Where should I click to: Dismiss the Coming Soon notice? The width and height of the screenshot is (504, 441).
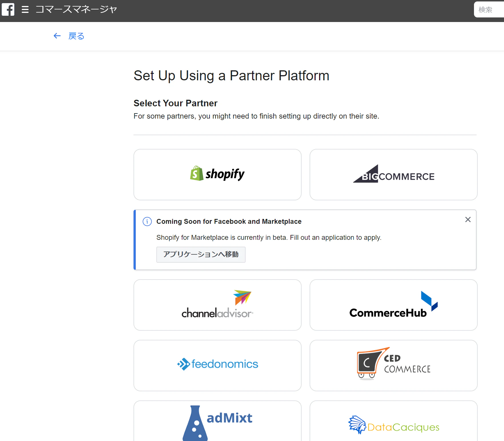click(468, 219)
